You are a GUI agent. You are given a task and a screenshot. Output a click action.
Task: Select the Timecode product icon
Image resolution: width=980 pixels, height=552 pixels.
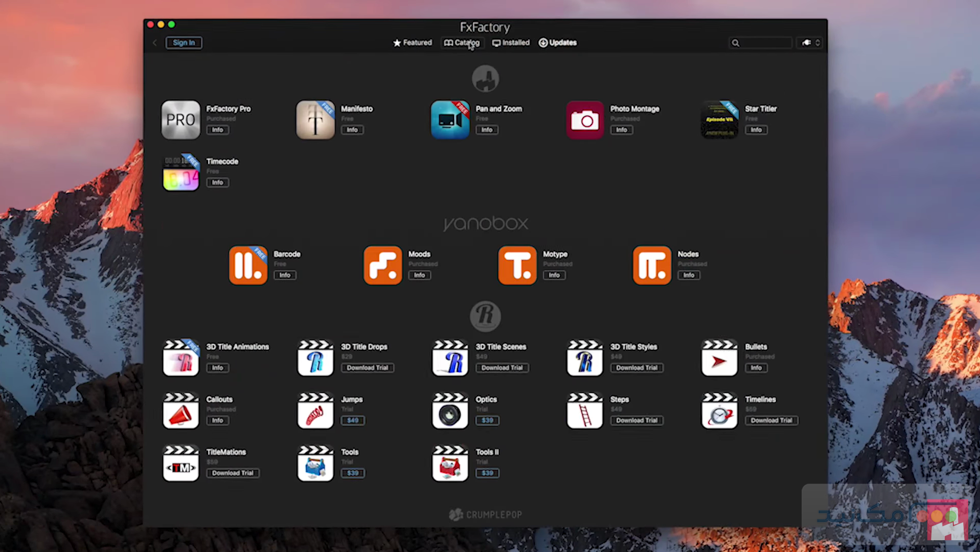point(180,173)
